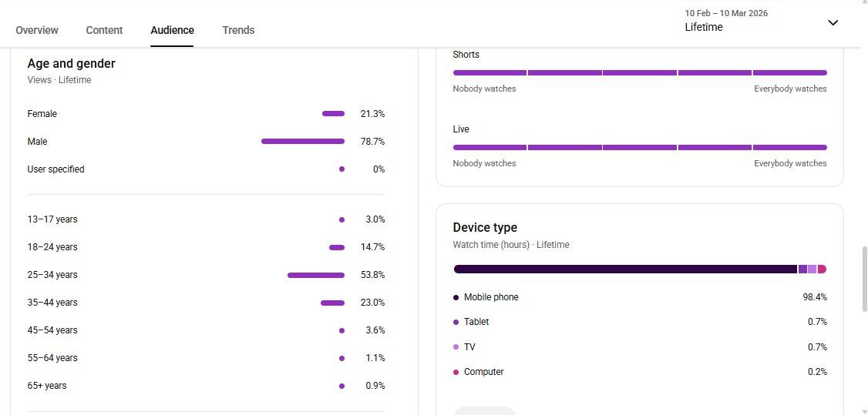Click the 18–24 years bar

(336, 247)
